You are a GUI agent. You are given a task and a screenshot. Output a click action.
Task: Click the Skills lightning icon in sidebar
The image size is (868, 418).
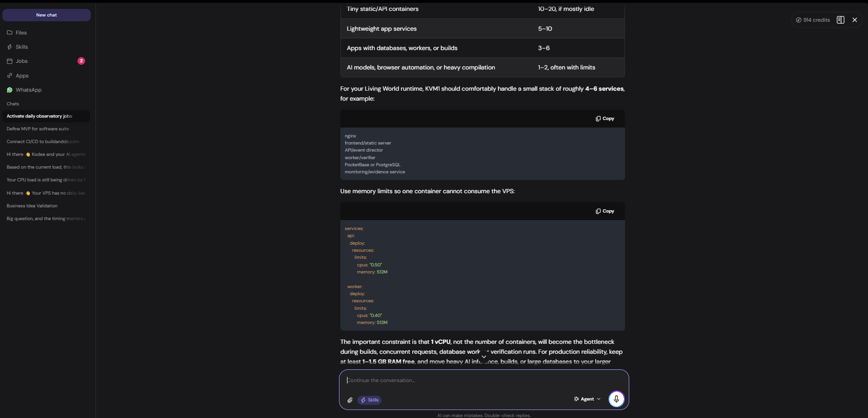pyautogui.click(x=9, y=47)
